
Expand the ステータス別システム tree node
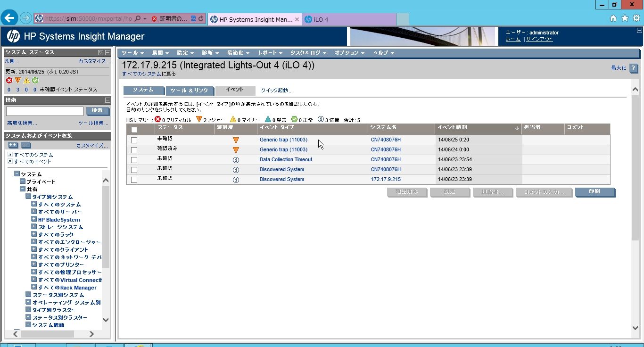coord(28,295)
